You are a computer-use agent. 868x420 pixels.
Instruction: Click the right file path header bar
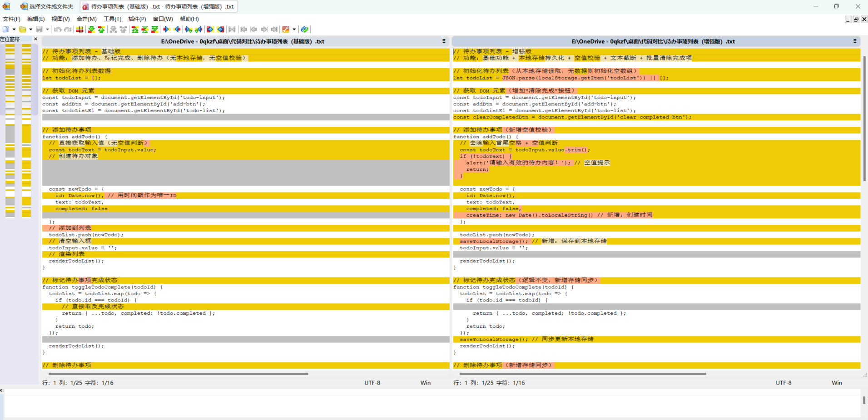click(x=653, y=41)
